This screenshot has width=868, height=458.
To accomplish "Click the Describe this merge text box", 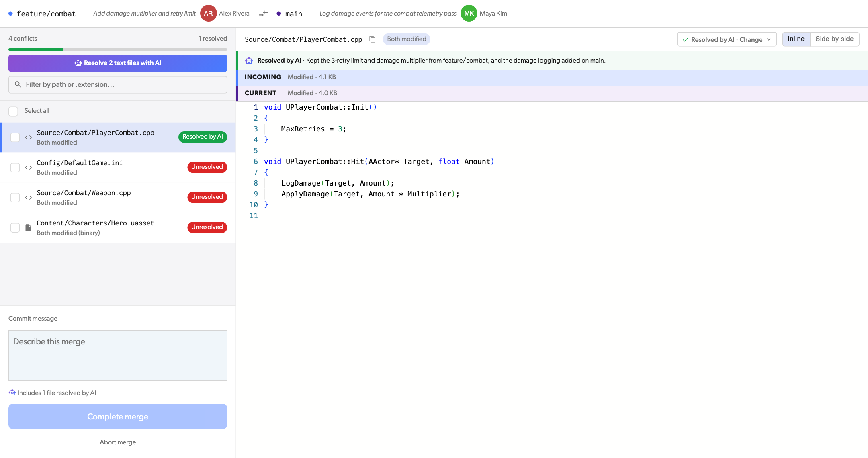I will click(118, 356).
